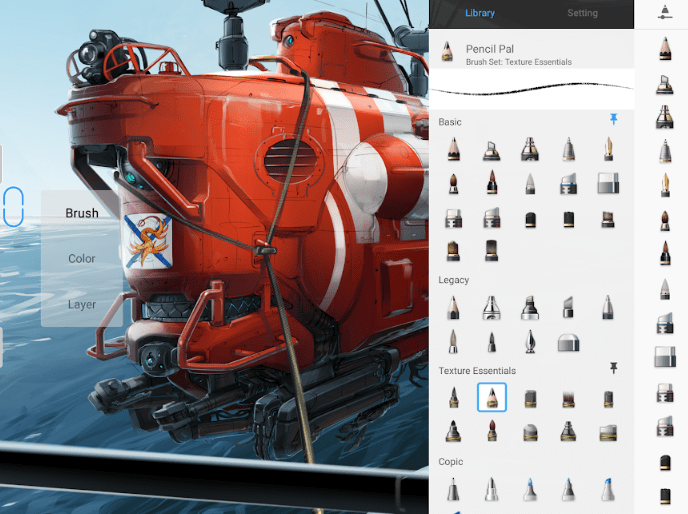Choose the beige-tipped paintbrush in Legacy set

coord(453,341)
